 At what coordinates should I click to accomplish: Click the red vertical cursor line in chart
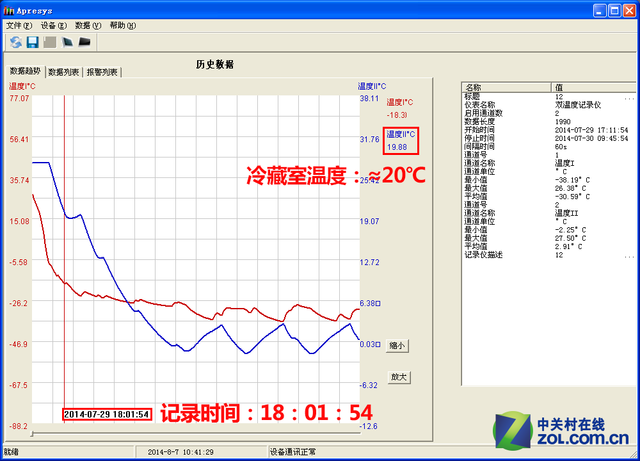64,253
